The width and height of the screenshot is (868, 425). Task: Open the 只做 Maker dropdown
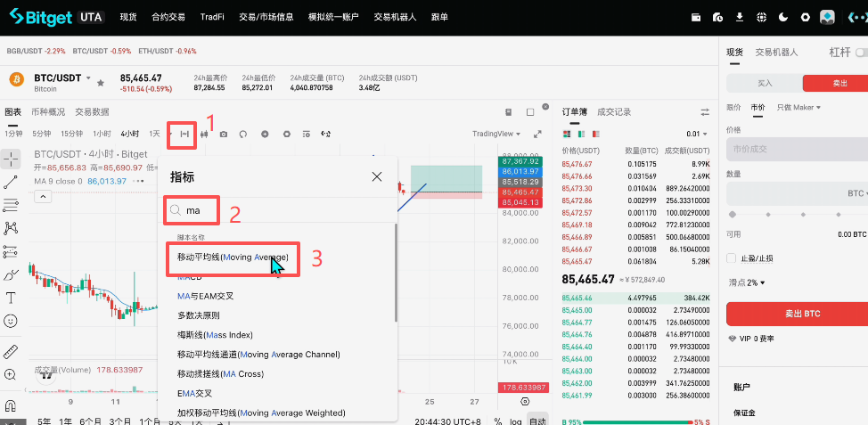[798, 107]
